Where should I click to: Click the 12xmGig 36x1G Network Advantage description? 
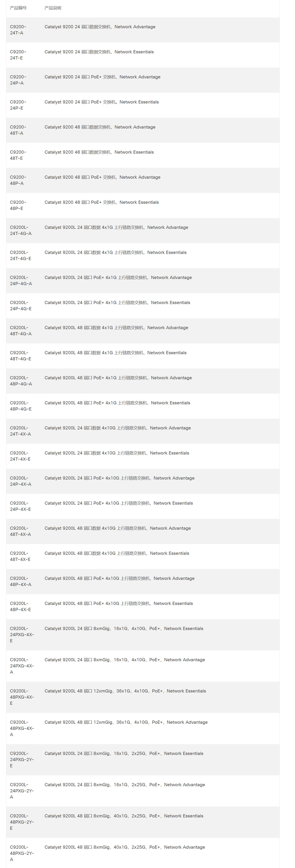126,722
